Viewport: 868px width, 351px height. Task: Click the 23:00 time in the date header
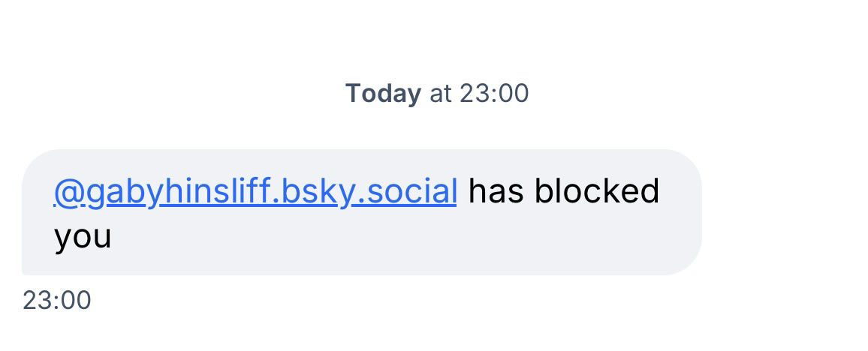coord(494,94)
